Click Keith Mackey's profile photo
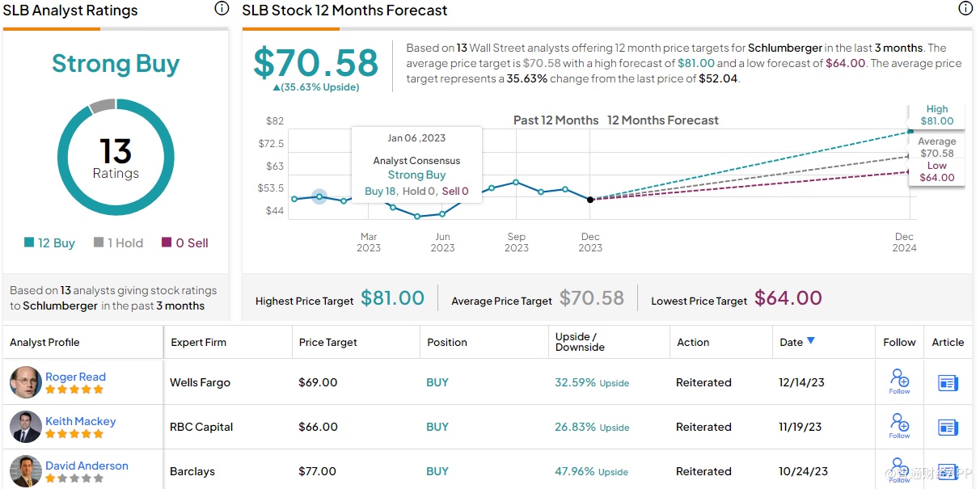This screenshot has width=980, height=489. pos(25,427)
